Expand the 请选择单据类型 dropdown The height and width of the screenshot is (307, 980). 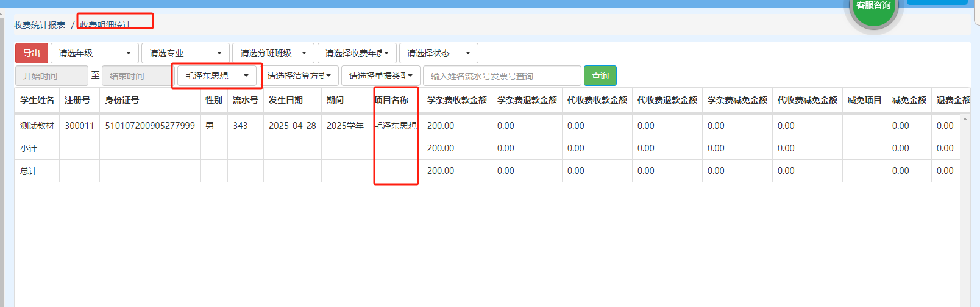(x=380, y=76)
